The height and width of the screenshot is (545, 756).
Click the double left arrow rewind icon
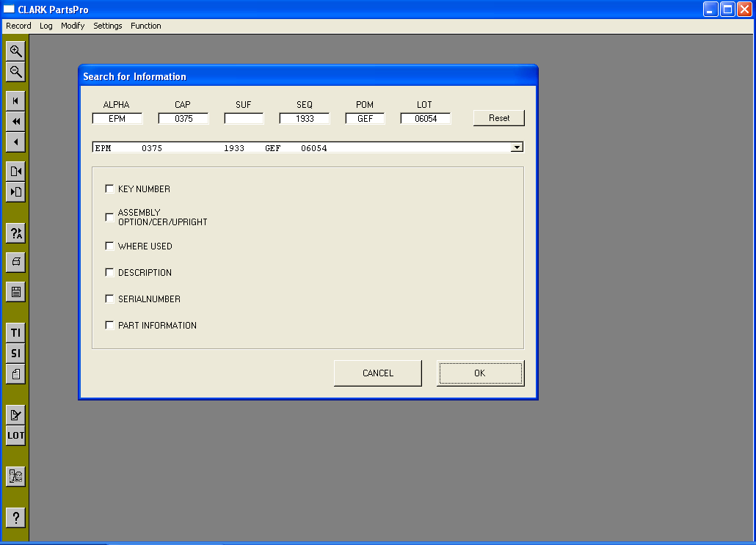tap(15, 122)
